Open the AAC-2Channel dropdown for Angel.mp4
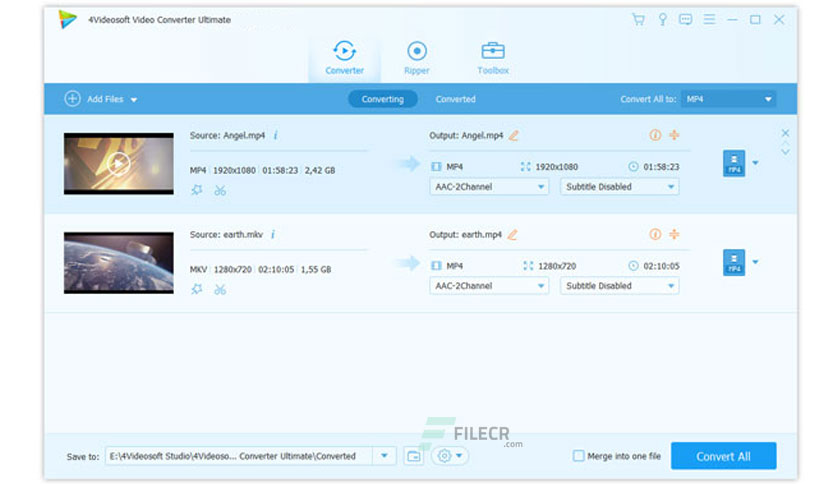Image resolution: width=836 pixels, height=484 pixels. click(489, 187)
